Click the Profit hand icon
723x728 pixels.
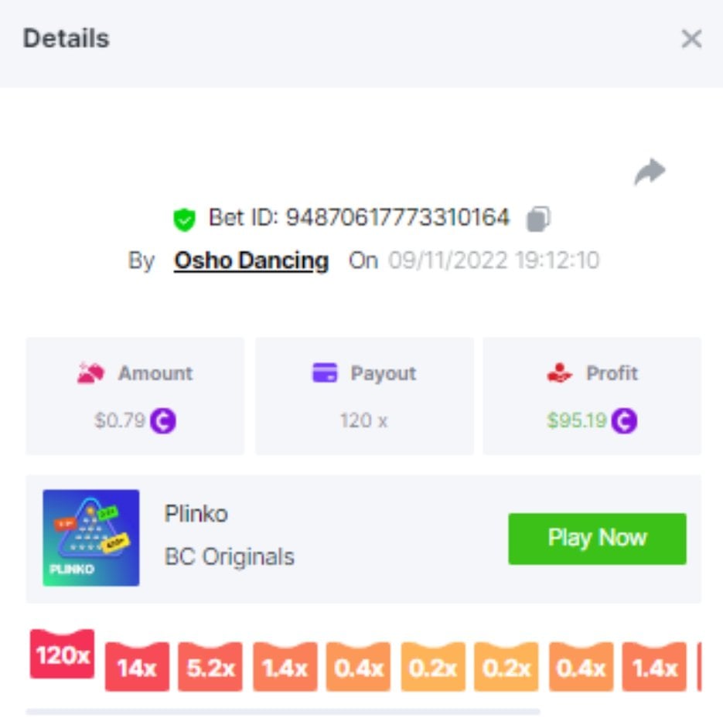[x=559, y=373]
